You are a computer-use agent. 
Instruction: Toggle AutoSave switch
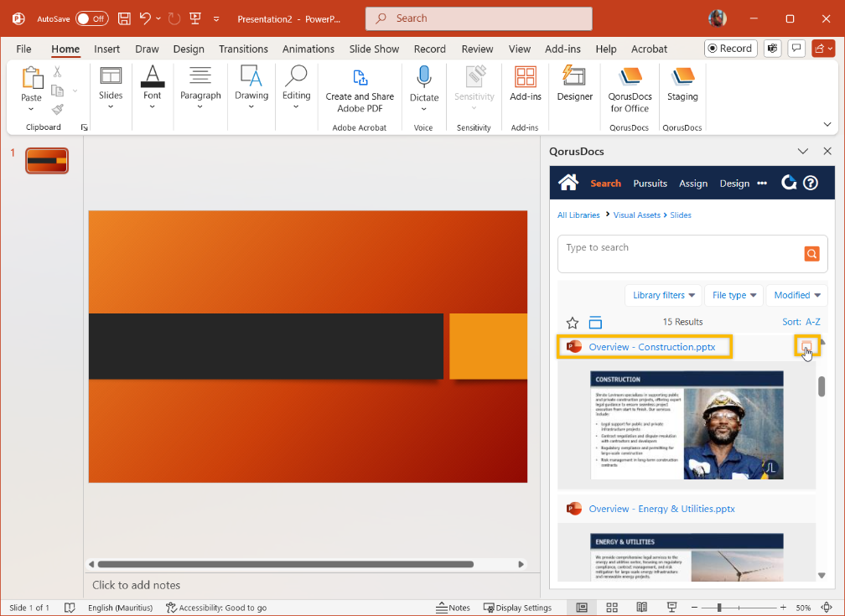click(x=91, y=18)
